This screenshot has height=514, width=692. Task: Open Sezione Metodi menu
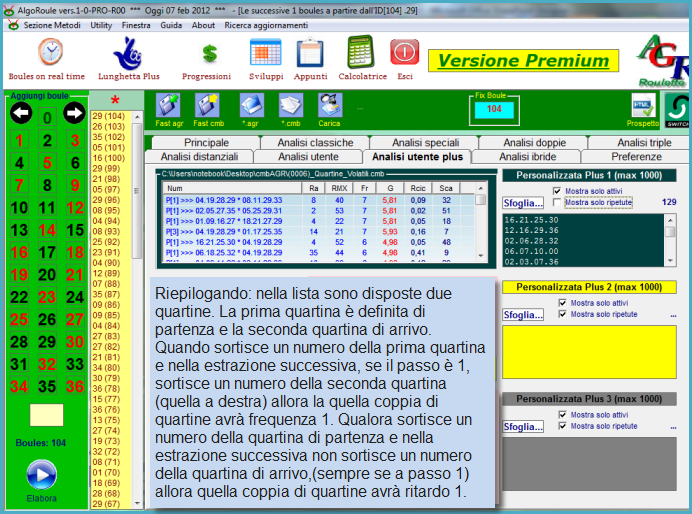point(52,25)
